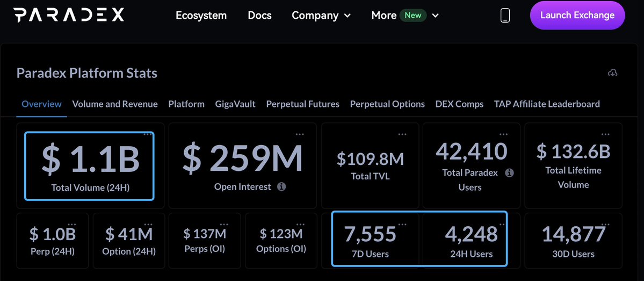Open Total TVL card ellipsis menu
The image size is (644, 281).
coord(402,134)
